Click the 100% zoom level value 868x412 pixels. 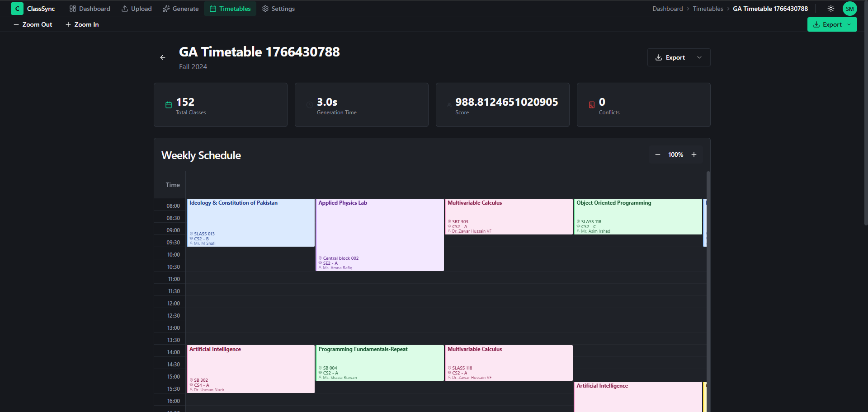click(675, 154)
